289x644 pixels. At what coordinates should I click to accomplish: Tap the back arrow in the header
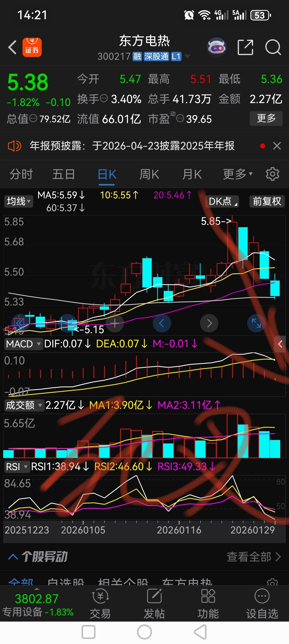[12, 47]
